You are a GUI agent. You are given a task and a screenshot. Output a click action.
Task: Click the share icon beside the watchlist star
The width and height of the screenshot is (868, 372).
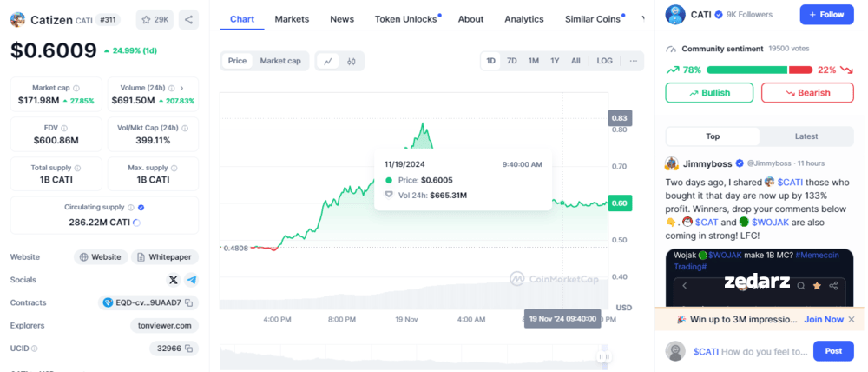coord(188,20)
